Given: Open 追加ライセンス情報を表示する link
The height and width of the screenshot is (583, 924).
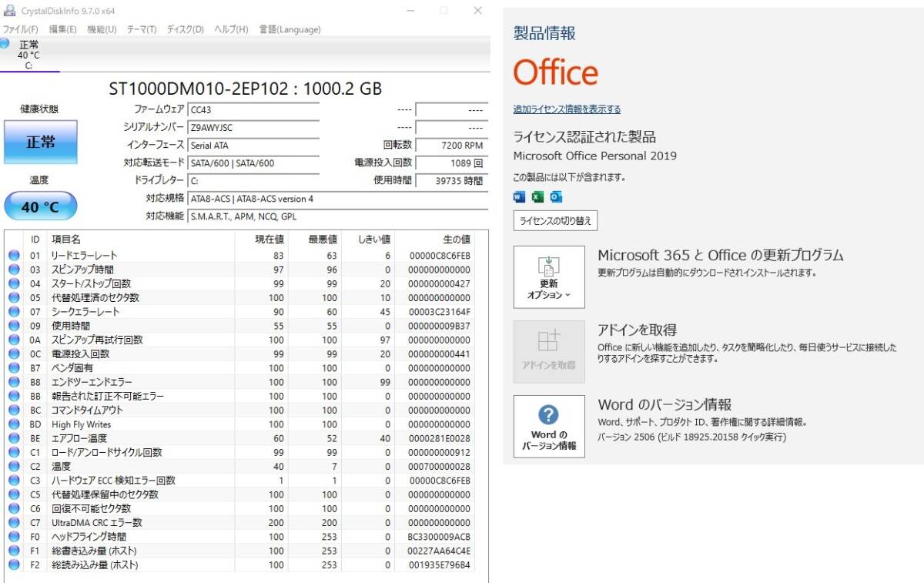Looking at the screenshot, I should click(567, 109).
